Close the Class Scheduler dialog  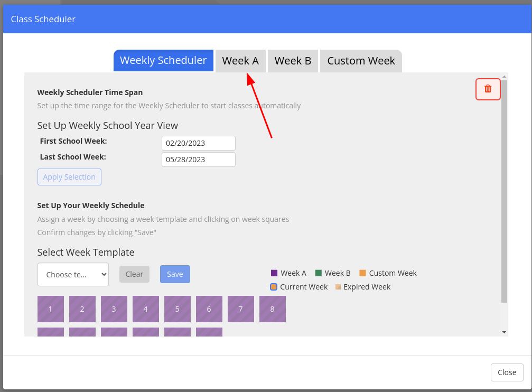[x=507, y=372]
